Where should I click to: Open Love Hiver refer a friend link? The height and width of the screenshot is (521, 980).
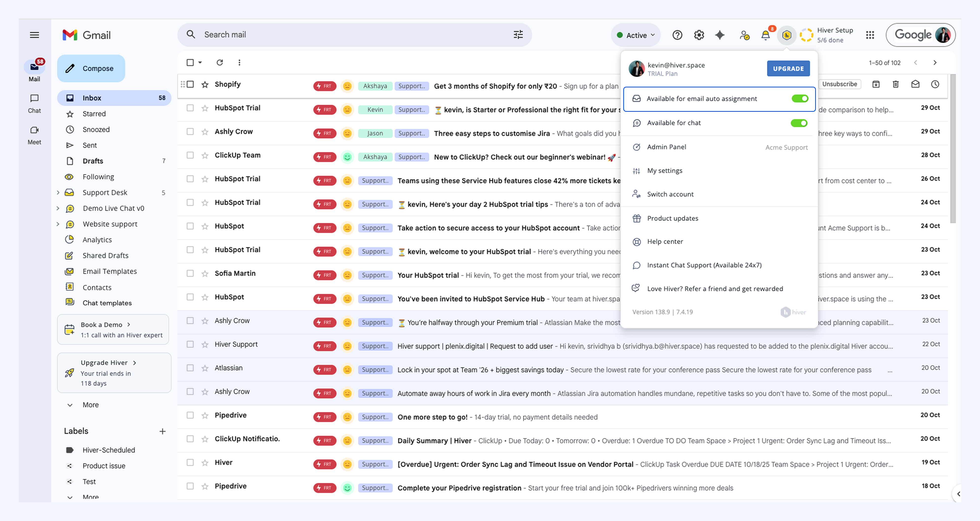pyautogui.click(x=719, y=289)
